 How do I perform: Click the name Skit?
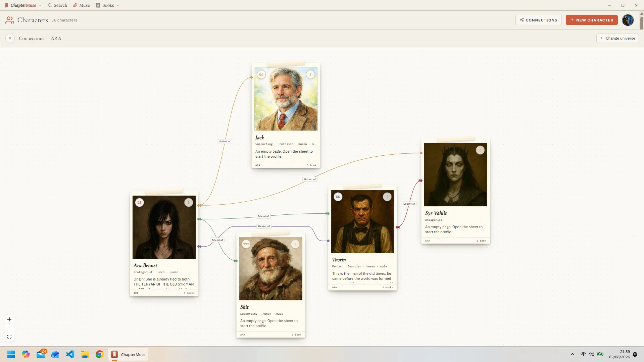click(x=244, y=307)
